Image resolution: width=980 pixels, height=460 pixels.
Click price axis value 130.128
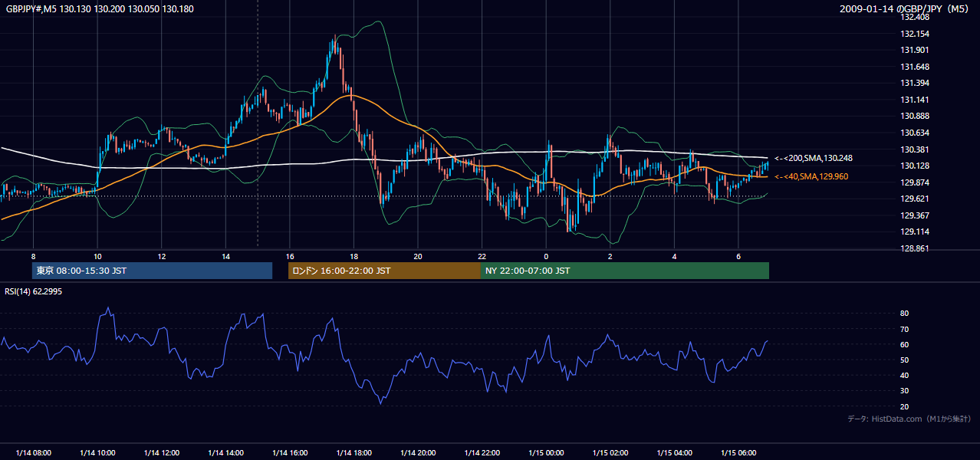coord(916,166)
